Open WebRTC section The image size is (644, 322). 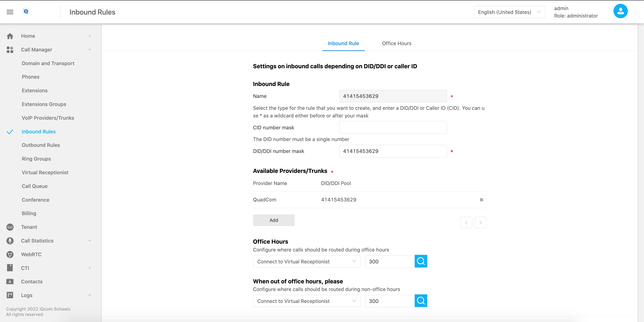tap(31, 254)
